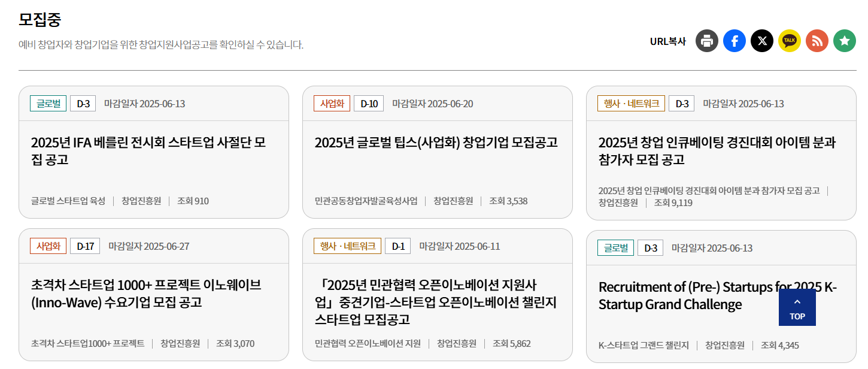Share the page via KakaoTalk
Screen dimensions: 868x369
point(789,41)
